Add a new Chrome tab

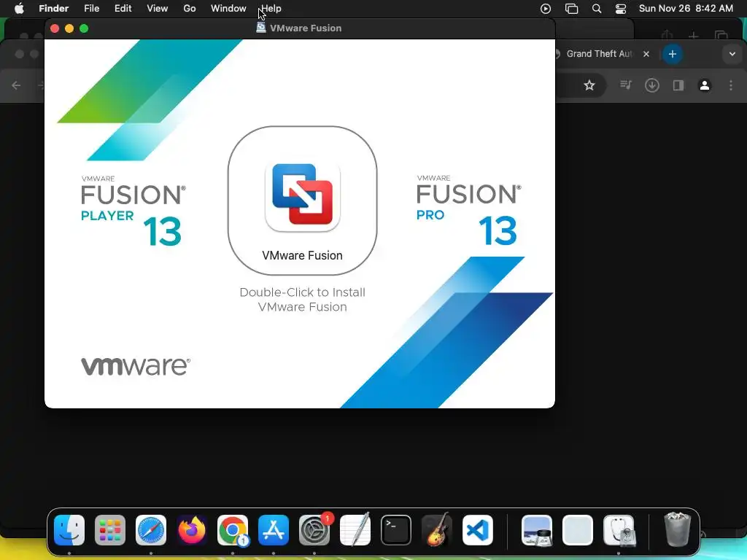[672, 54]
